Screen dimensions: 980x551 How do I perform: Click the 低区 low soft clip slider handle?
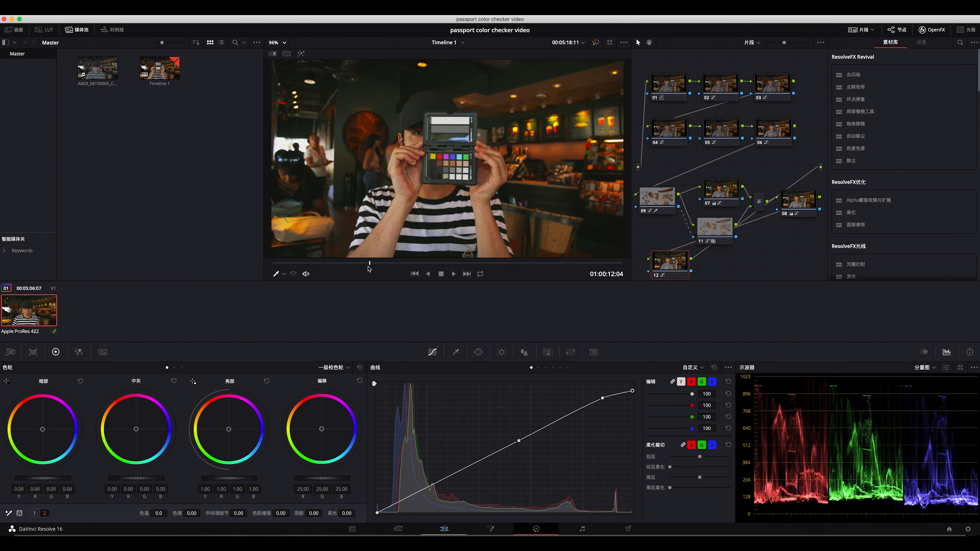tap(700, 457)
